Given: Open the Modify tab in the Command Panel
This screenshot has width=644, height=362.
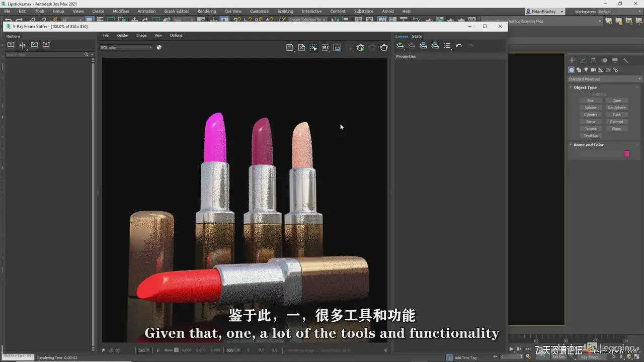Looking at the screenshot, I should click(583, 60).
